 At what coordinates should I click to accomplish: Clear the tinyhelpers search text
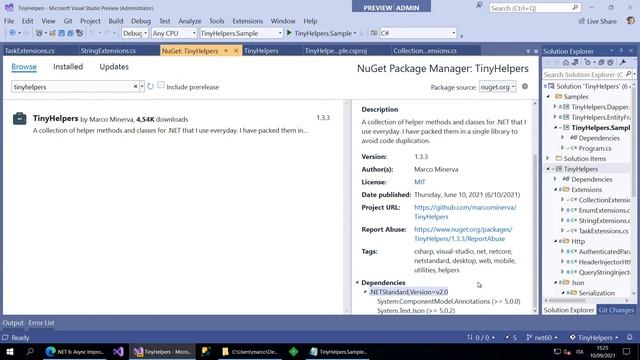pos(136,87)
